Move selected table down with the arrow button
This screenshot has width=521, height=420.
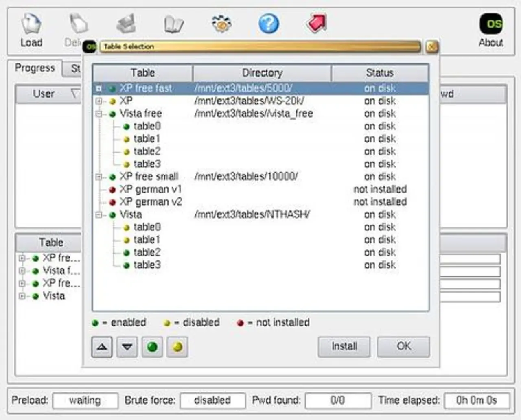click(127, 347)
